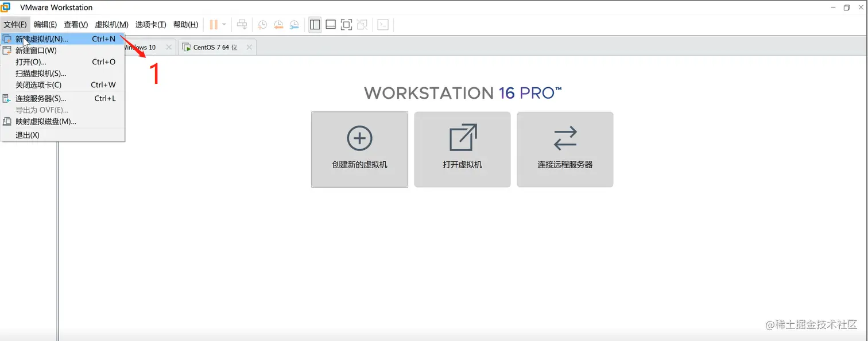The image size is (868, 341).
Task: Open the 选项卡(T) menu
Action: [151, 25]
